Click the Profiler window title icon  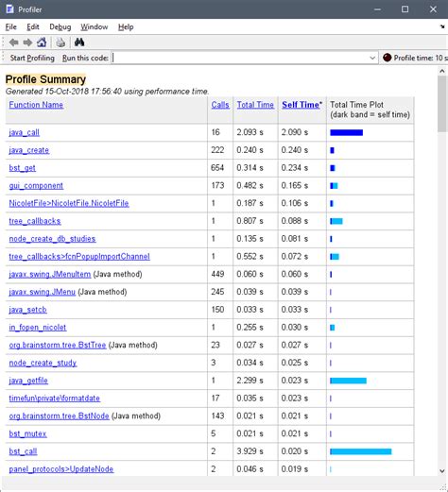pyautogui.click(x=10, y=9)
